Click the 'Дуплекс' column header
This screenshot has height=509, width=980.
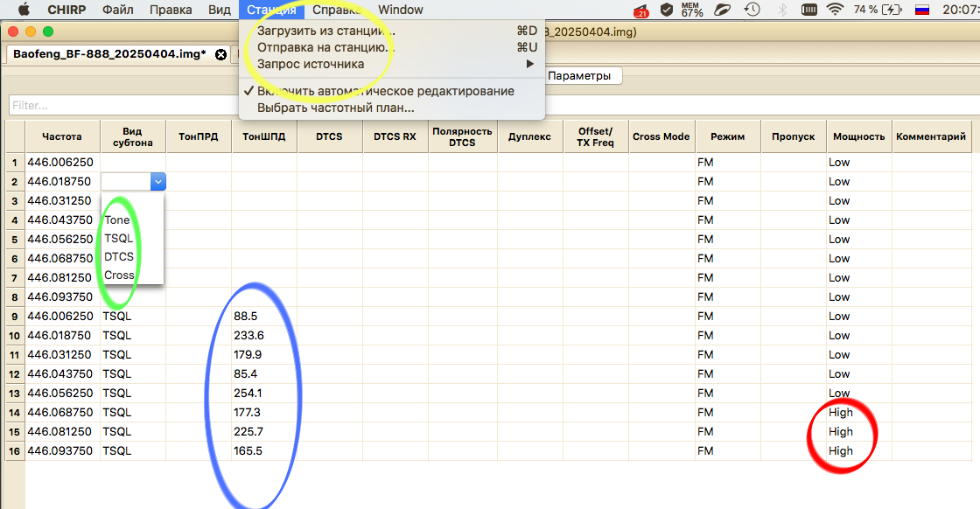click(529, 136)
